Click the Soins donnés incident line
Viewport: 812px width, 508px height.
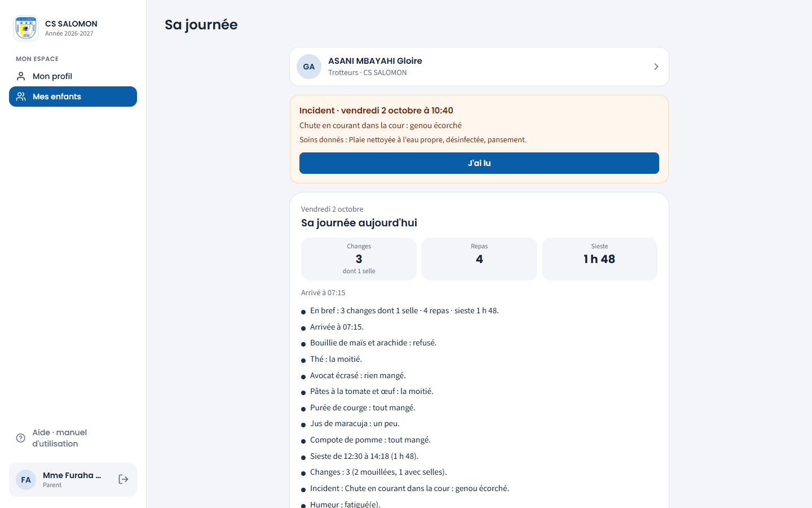413,139
